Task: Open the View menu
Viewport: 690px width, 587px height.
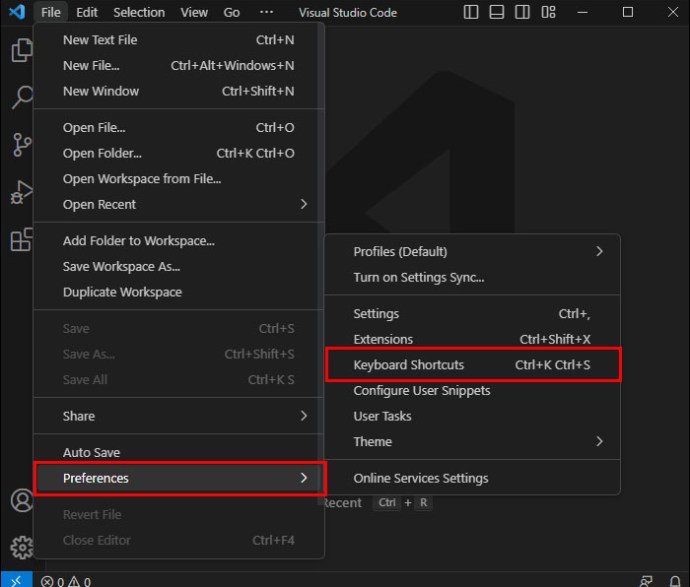Action: (x=194, y=12)
